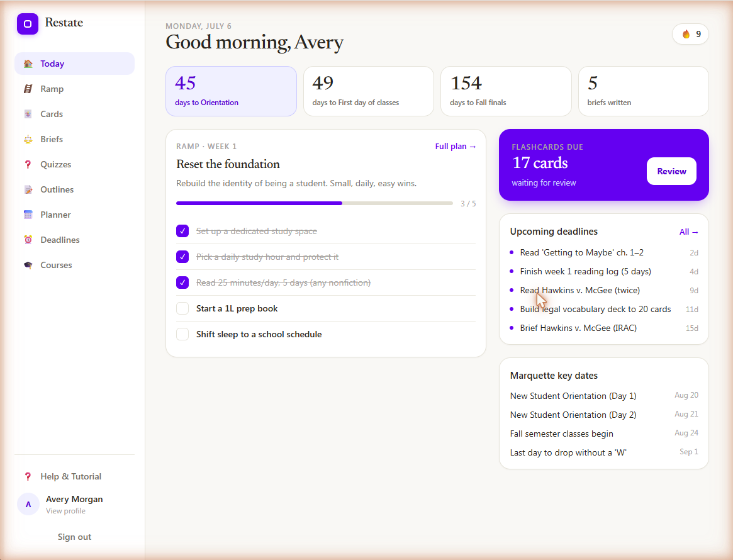Click the house icon next to Today
The width and height of the screenshot is (733, 560).
[x=28, y=64]
